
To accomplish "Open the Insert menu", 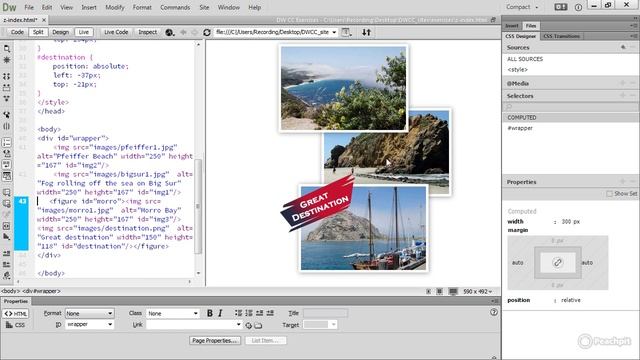I will 89,7.
